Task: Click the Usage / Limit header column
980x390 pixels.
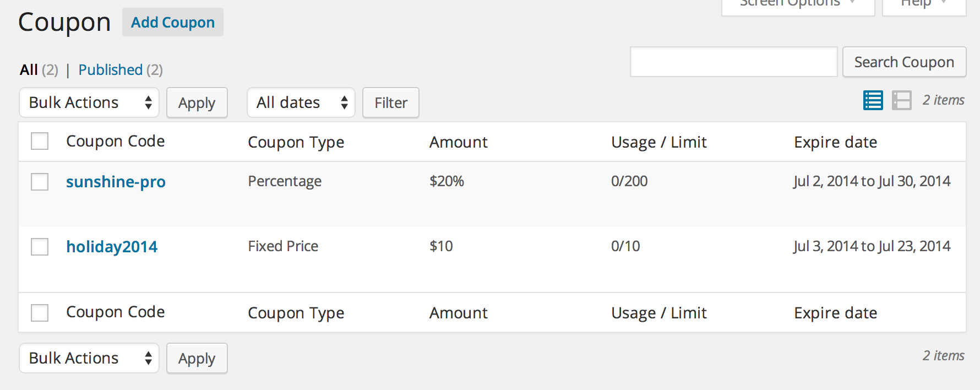Action: pyautogui.click(x=659, y=142)
